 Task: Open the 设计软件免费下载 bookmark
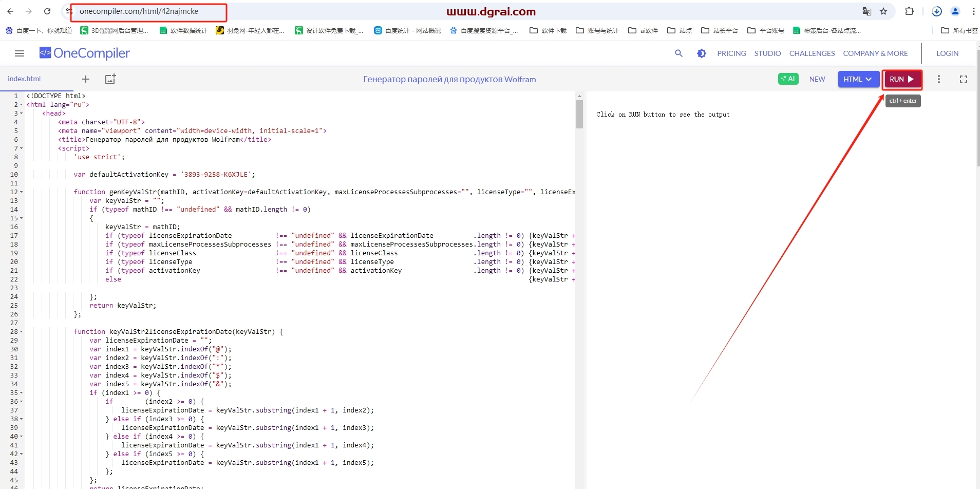[x=329, y=31]
